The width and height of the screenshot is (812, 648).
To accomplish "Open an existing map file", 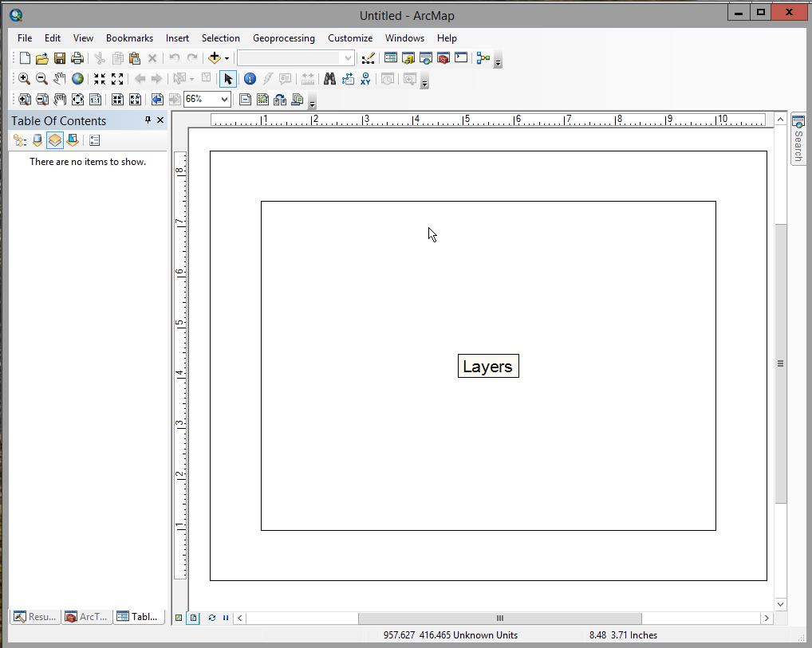I will click(x=42, y=58).
